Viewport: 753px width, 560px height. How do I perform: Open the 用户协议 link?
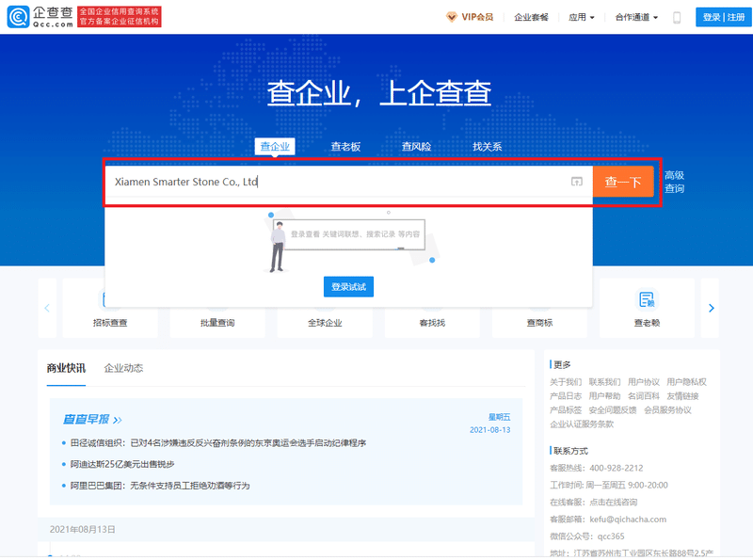point(644,382)
